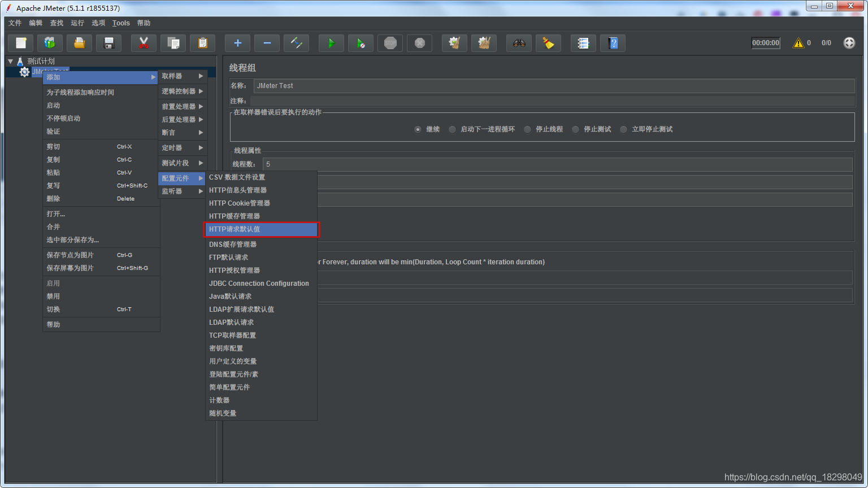
Task: Choose 用户定义的变量 menu item
Action: click(x=261, y=361)
